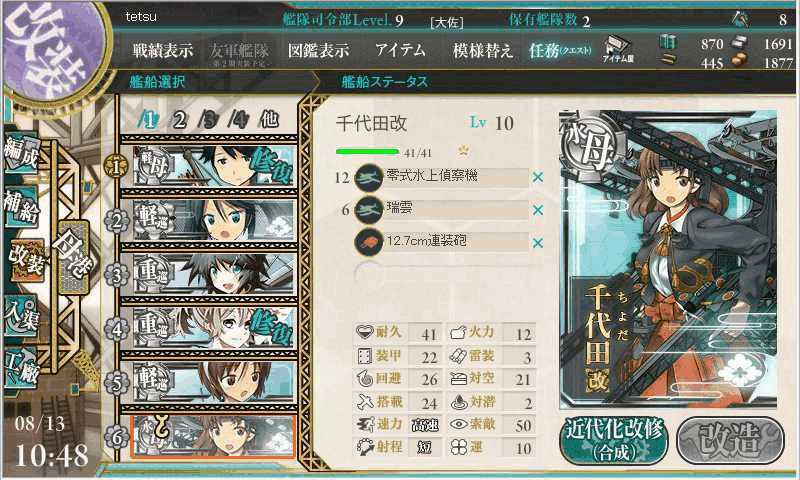Return to 母港 home port button
This screenshot has width=800, height=480.
pos(74,257)
